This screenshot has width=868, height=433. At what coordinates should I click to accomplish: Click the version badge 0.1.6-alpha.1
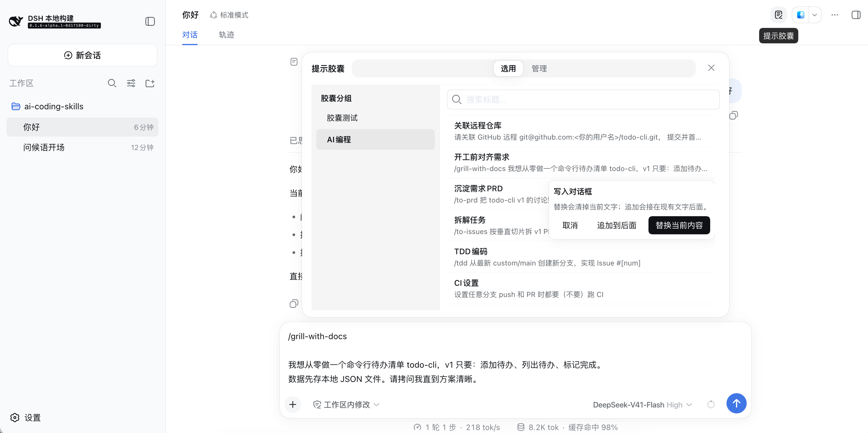(64, 25)
